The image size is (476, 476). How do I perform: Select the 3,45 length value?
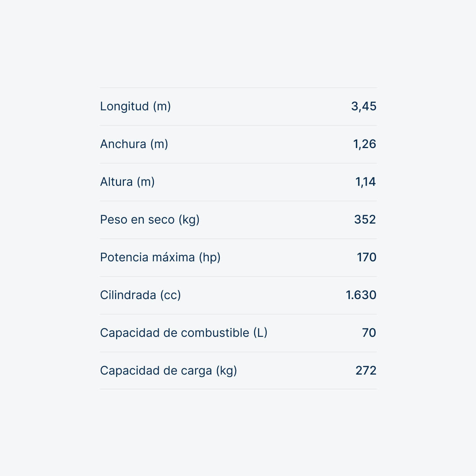pos(363,106)
